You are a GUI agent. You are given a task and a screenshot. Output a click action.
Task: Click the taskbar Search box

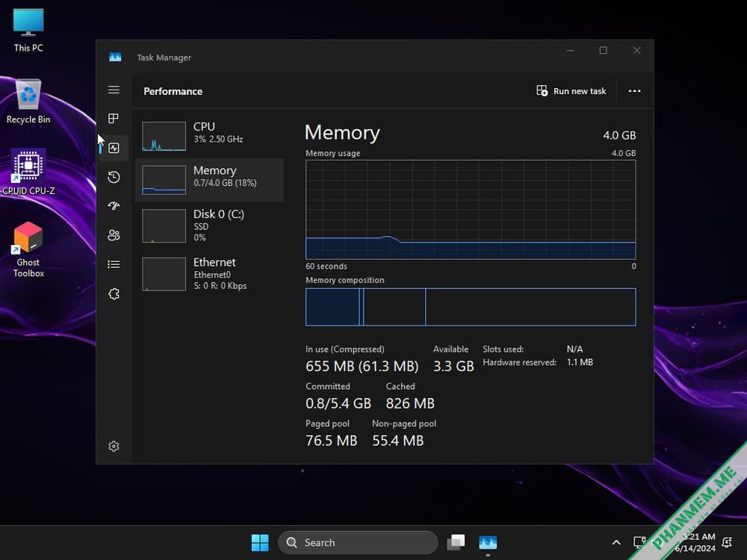[358, 542]
